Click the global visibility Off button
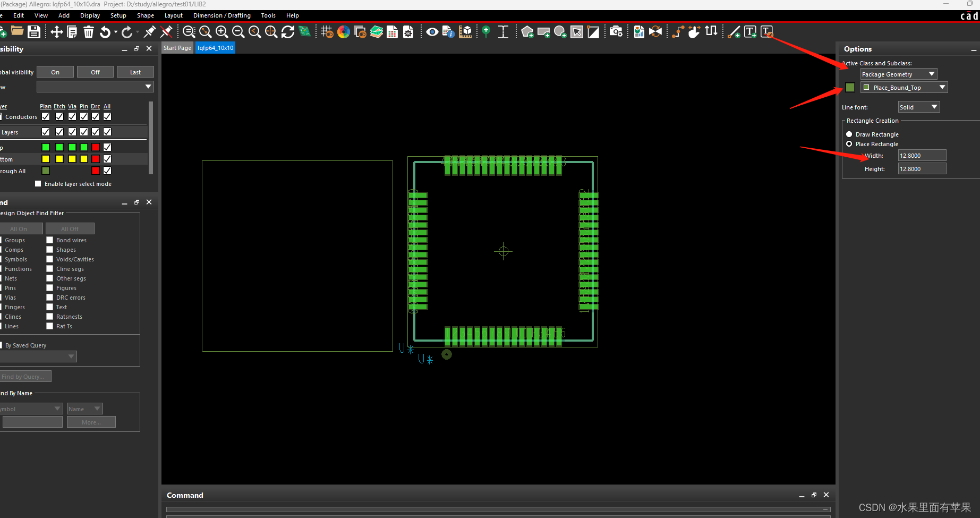The image size is (980, 518). [x=95, y=72]
